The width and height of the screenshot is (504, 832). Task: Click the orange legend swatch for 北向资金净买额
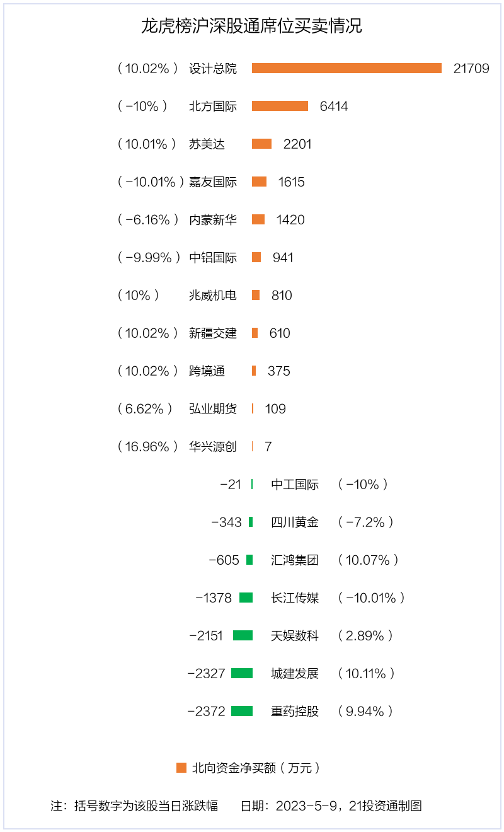point(181,768)
